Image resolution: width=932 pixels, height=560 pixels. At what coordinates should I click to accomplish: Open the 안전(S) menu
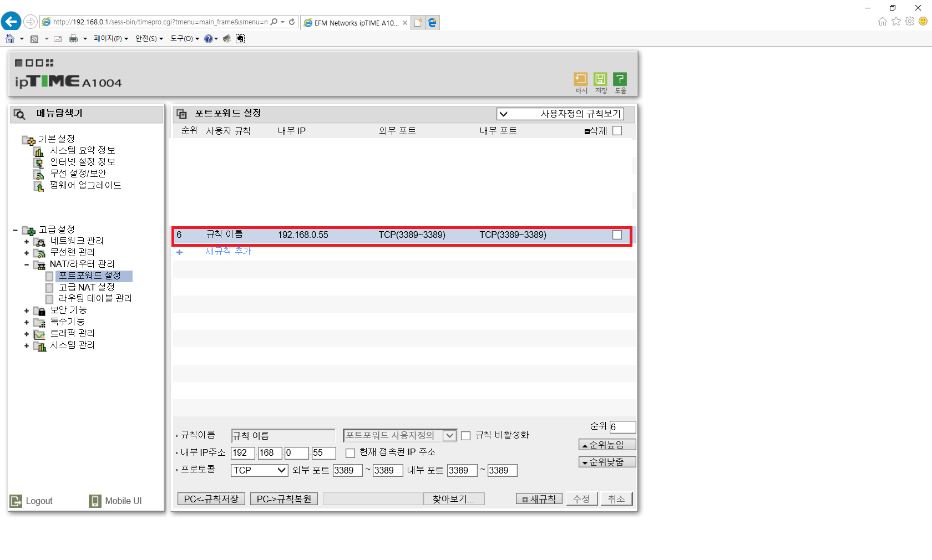(x=149, y=39)
